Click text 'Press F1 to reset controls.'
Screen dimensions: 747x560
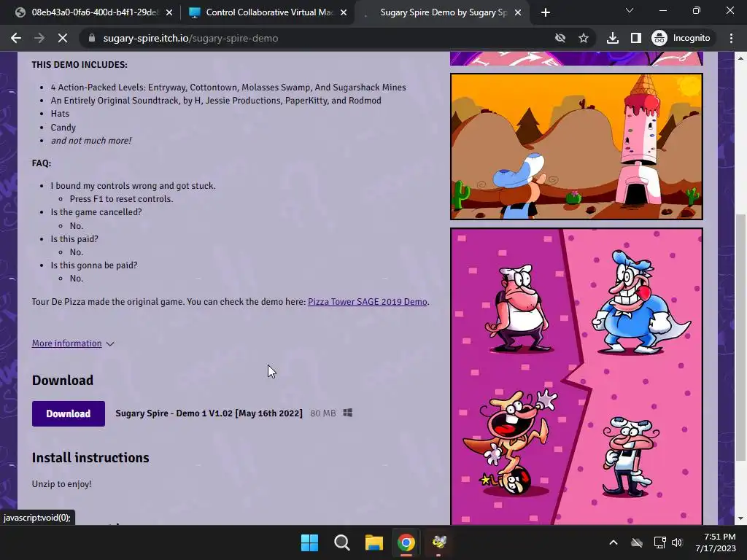(122, 199)
